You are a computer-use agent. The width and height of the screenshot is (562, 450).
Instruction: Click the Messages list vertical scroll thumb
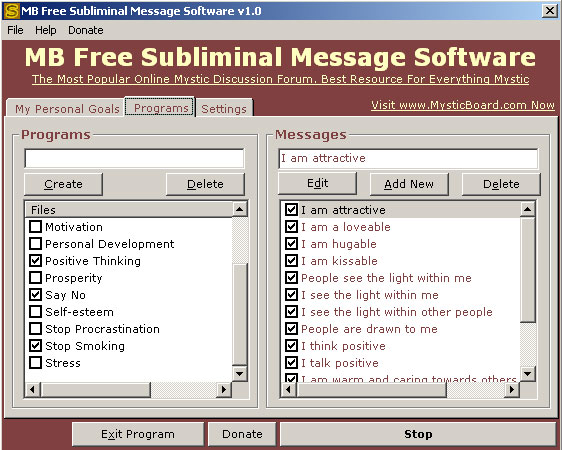click(x=528, y=269)
